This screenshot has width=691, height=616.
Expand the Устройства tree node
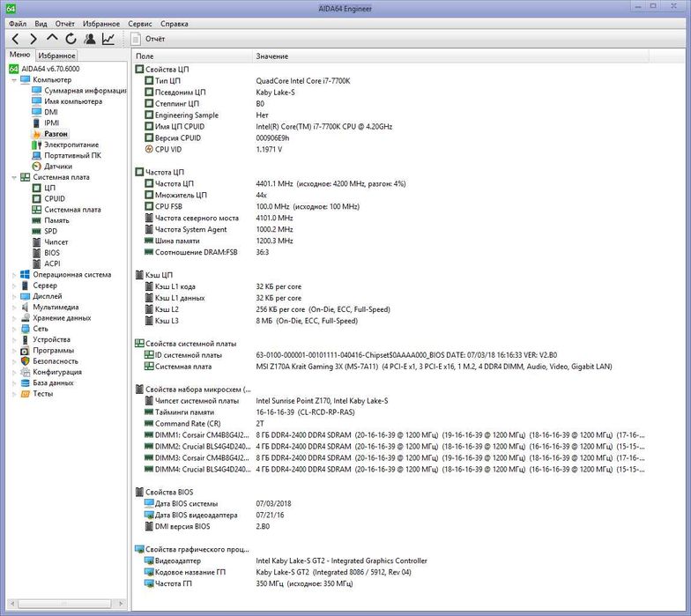coord(14,340)
